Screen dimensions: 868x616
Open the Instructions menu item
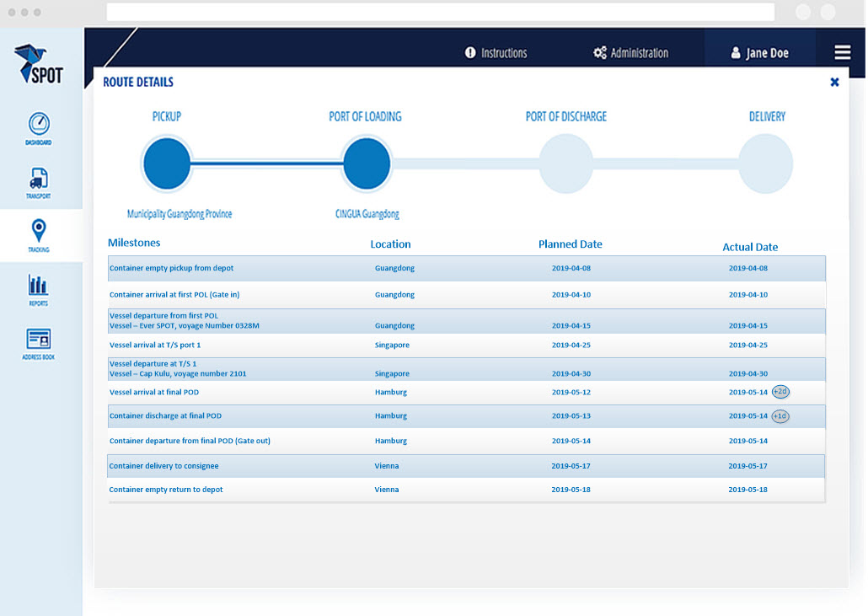[496, 53]
